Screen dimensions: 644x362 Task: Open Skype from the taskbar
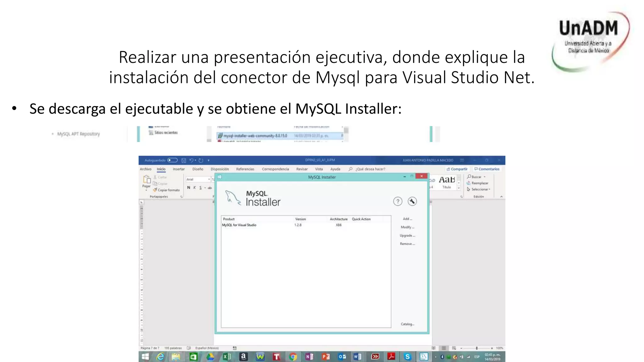(408, 357)
